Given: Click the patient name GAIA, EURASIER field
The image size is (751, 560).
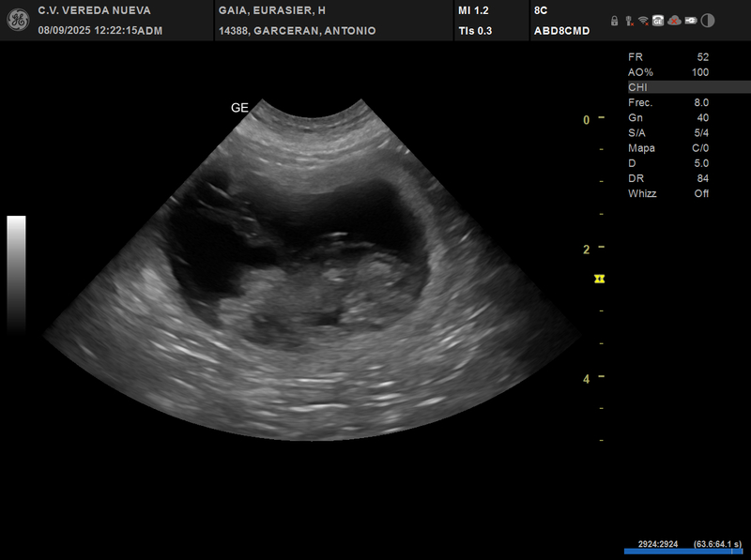Looking at the screenshot, I should [x=271, y=10].
